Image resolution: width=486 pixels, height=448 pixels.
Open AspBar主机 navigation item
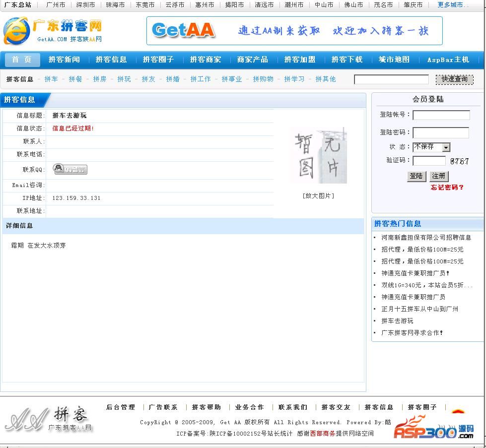(448, 60)
